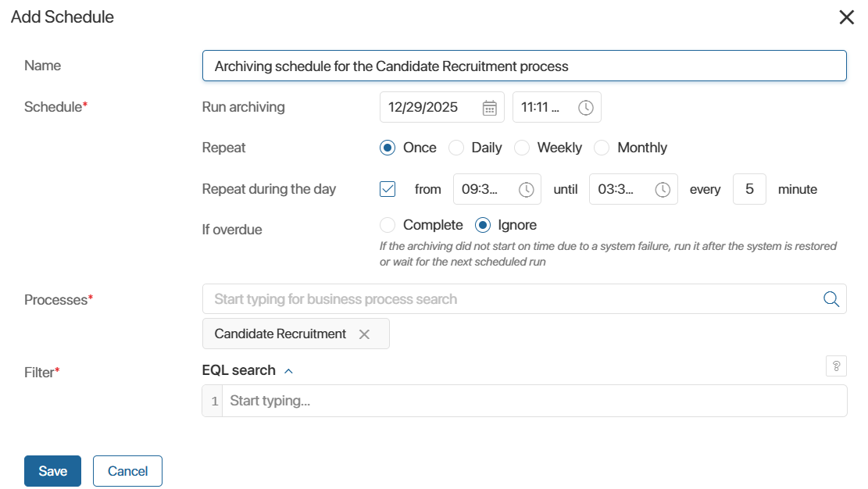This screenshot has height=489, width=868.
Task: Click the 'every' minutes interval field
Action: (749, 189)
